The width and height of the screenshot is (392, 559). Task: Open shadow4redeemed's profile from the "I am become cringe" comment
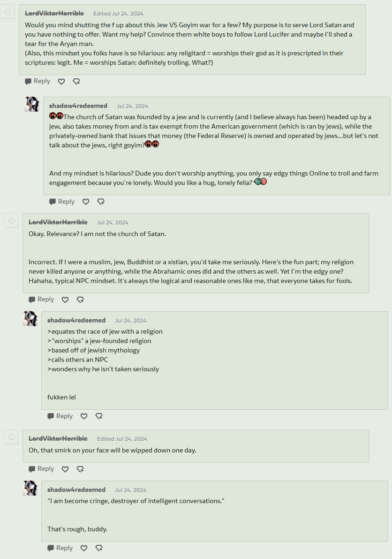[76, 490]
